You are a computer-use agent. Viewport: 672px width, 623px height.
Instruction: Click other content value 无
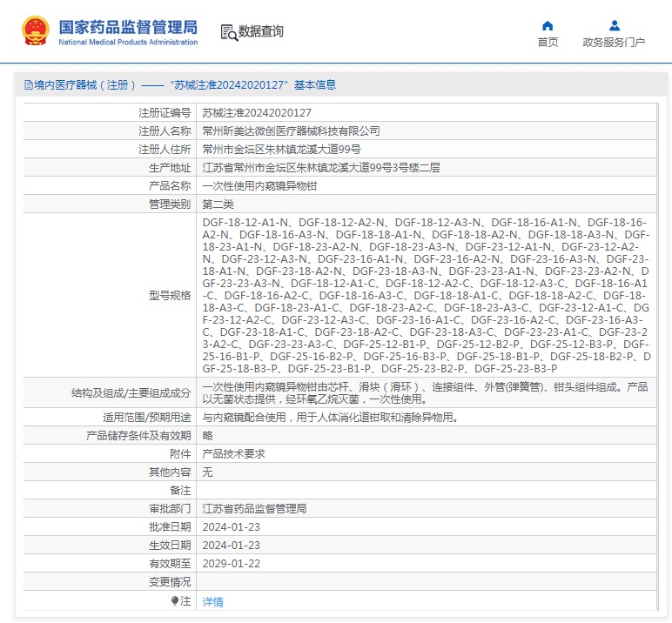click(x=207, y=472)
